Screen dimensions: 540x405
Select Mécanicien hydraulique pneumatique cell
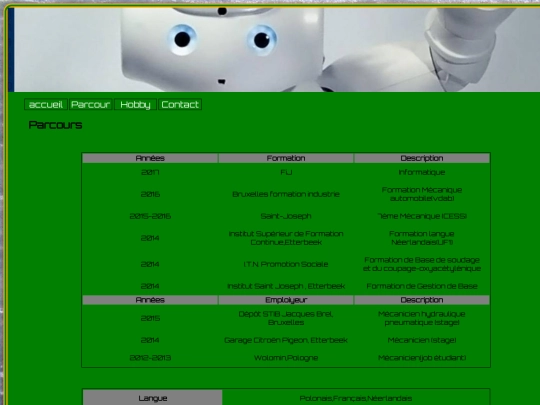[422, 318]
